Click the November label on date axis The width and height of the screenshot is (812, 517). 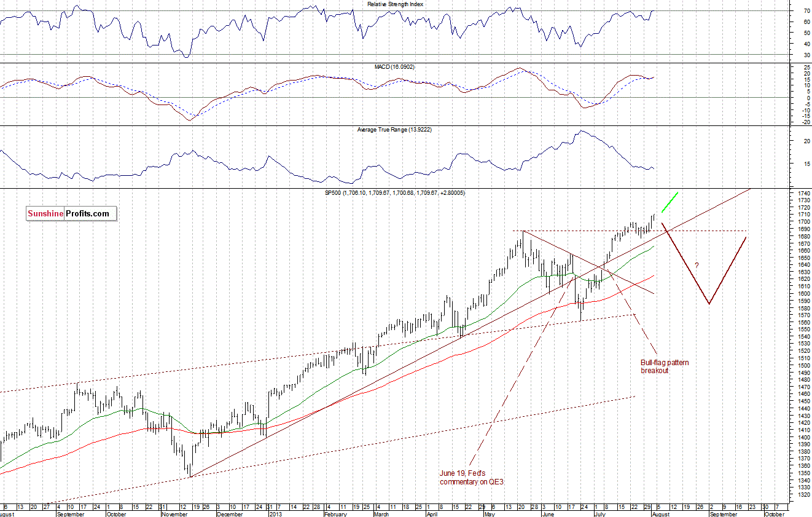[175, 513]
